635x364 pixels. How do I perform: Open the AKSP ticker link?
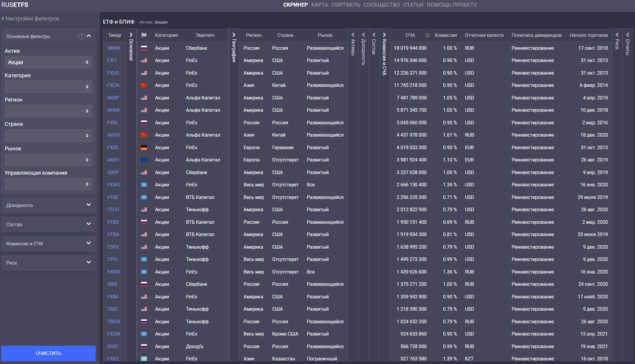113,98
